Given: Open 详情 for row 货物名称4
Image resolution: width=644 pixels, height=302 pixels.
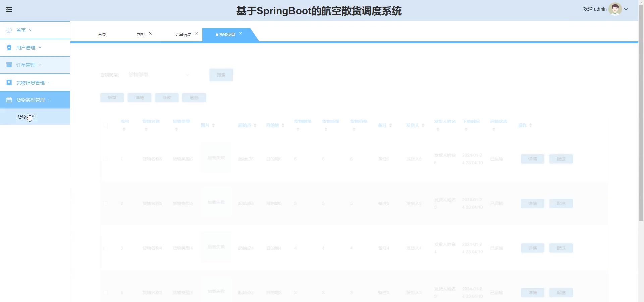Looking at the screenshot, I should (x=532, y=248).
